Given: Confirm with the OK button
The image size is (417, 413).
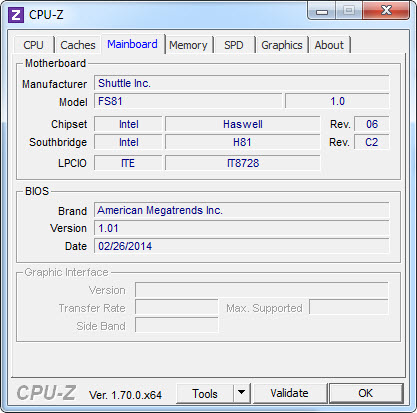Looking at the screenshot, I should [x=366, y=393].
